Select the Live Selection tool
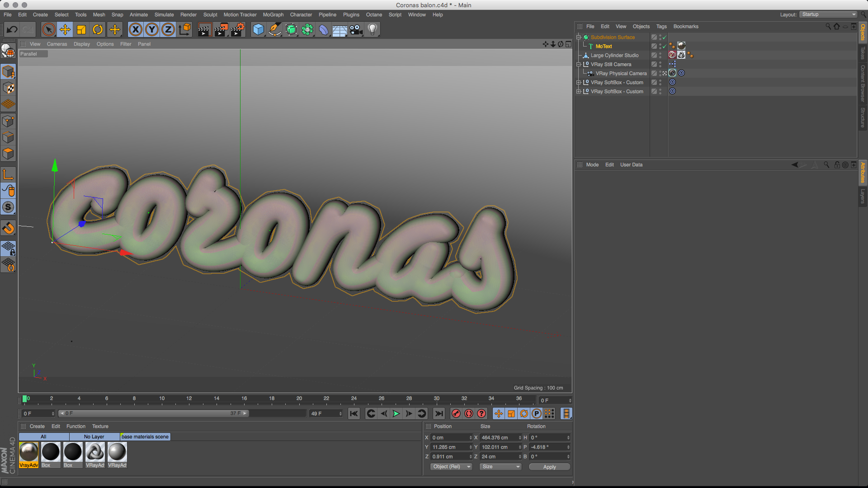868x488 pixels. click(x=48, y=30)
